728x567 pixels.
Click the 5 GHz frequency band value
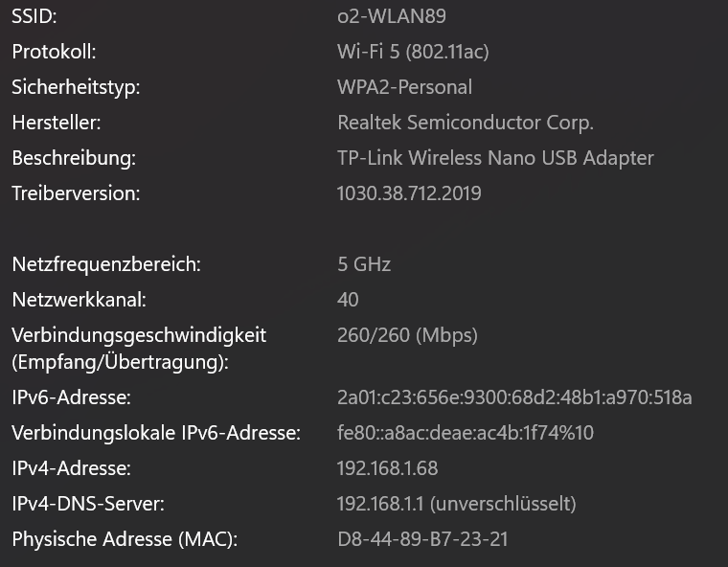(x=364, y=264)
